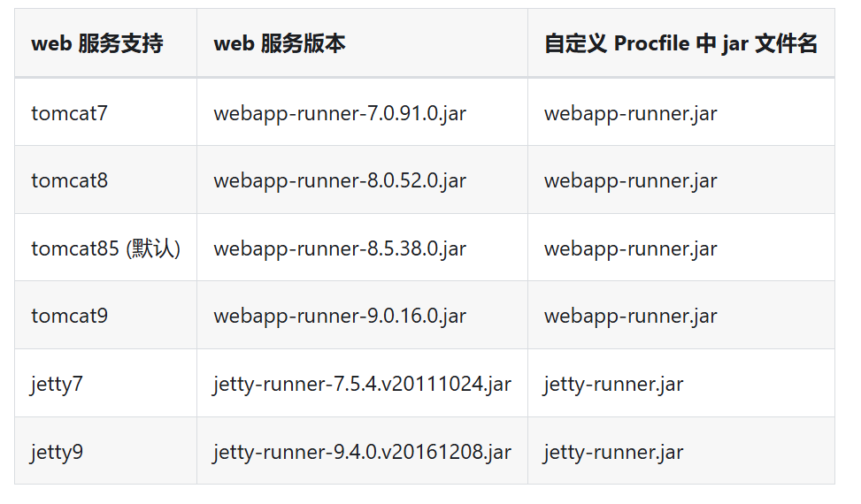The image size is (861, 504).
Task: Select the 'web 服务支持' column header
Action: point(105,42)
